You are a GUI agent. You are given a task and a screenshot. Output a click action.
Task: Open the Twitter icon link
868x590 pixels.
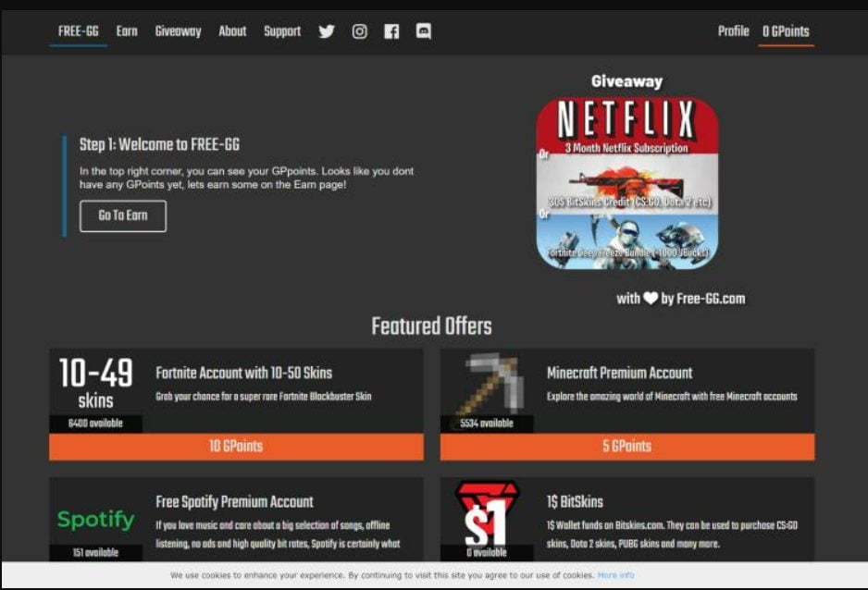tap(327, 31)
